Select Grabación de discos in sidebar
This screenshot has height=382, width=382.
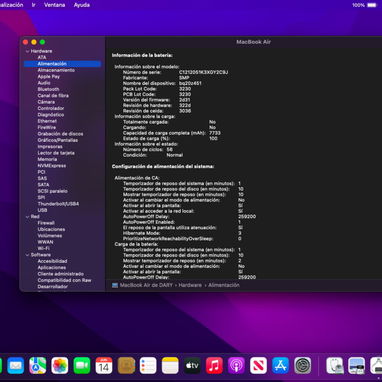tap(60, 134)
